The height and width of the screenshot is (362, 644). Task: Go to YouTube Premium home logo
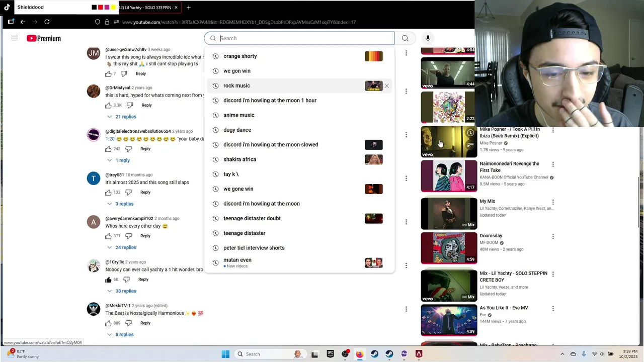pyautogui.click(x=44, y=38)
